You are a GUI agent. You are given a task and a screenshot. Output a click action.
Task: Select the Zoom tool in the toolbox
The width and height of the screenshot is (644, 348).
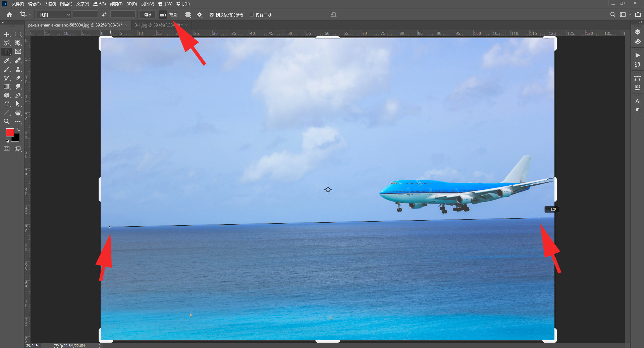[7, 121]
